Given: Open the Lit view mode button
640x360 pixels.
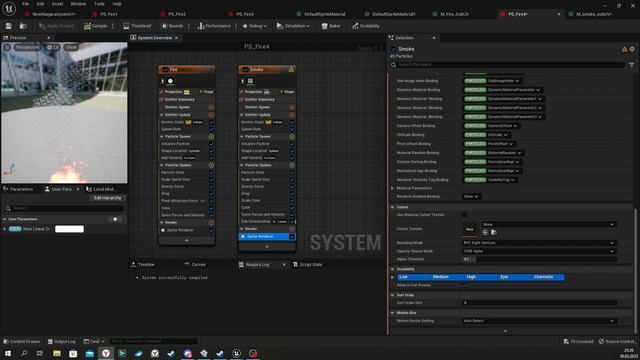Looking at the screenshot, I should point(53,47).
